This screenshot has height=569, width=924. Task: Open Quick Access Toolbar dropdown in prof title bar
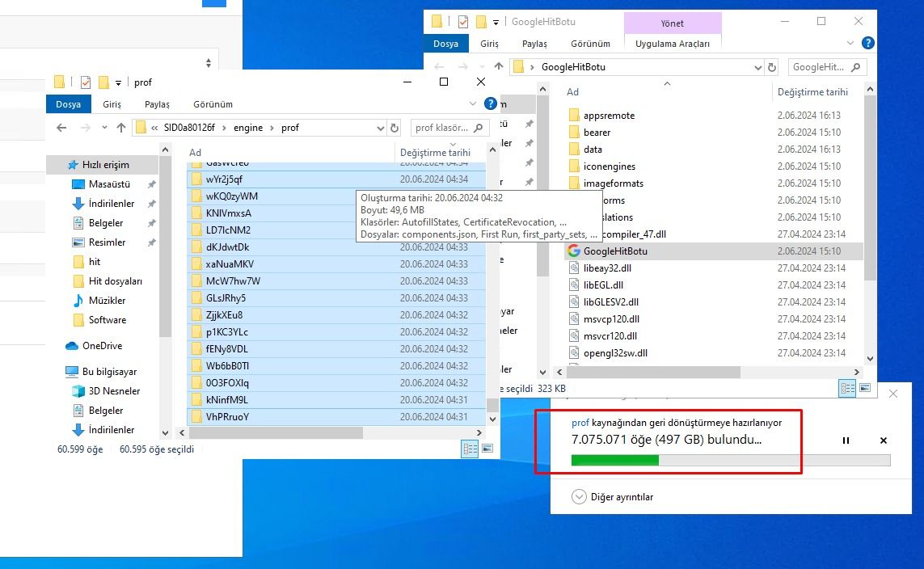(118, 82)
